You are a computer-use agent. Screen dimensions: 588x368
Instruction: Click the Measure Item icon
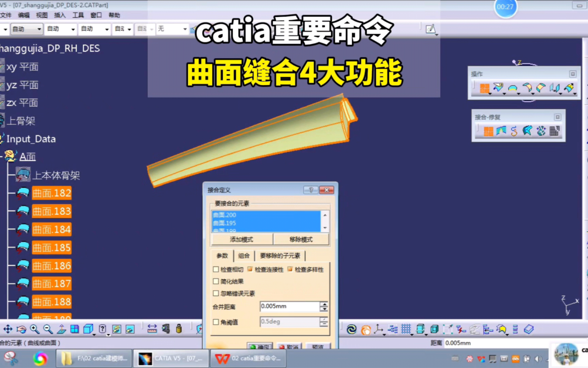pyautogui.click(x=166, y=329)
